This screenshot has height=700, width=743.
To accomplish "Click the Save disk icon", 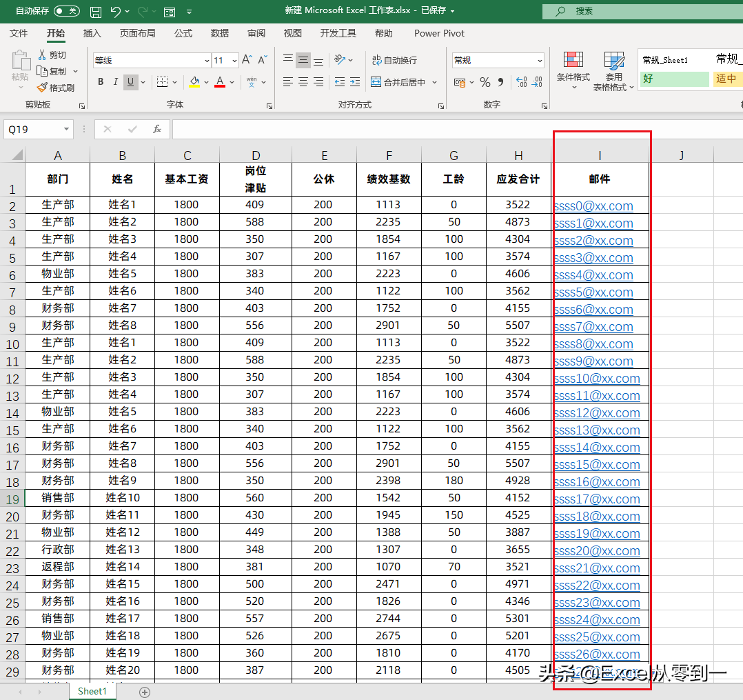I will [x=96, y=12].
